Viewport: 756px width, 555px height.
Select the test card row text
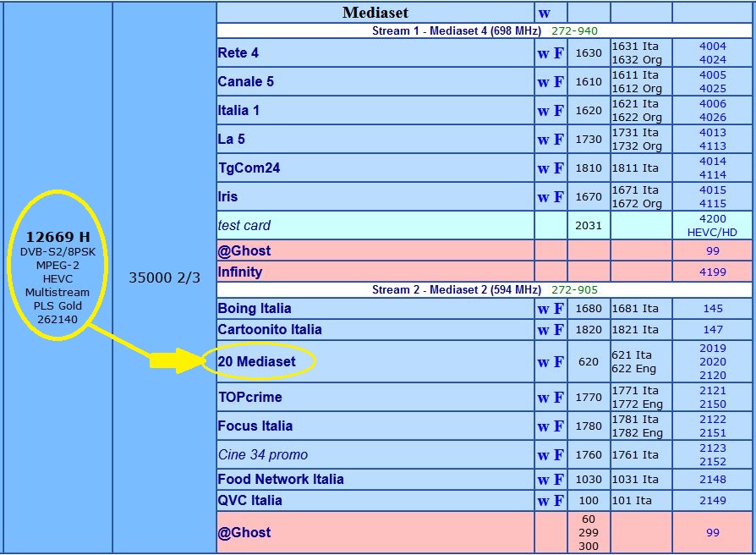click(244, 225)
